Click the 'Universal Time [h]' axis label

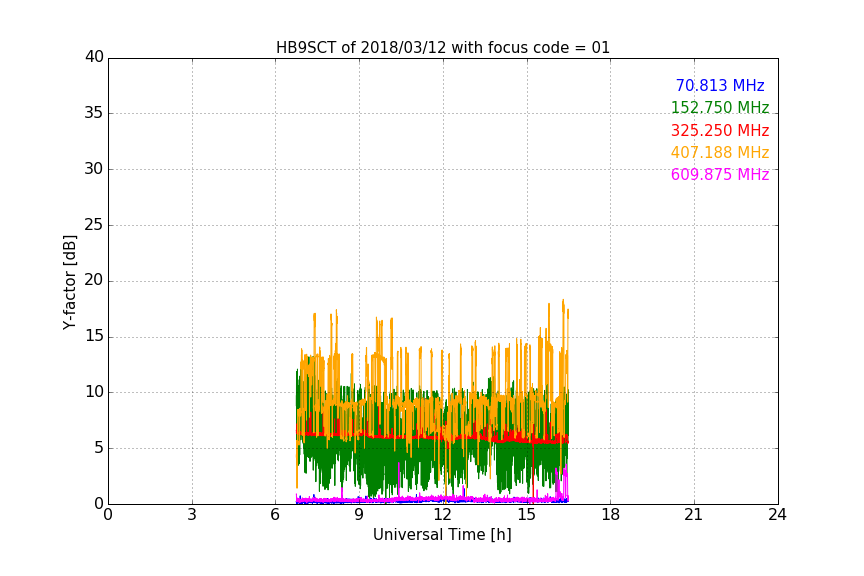click(442, 535)
